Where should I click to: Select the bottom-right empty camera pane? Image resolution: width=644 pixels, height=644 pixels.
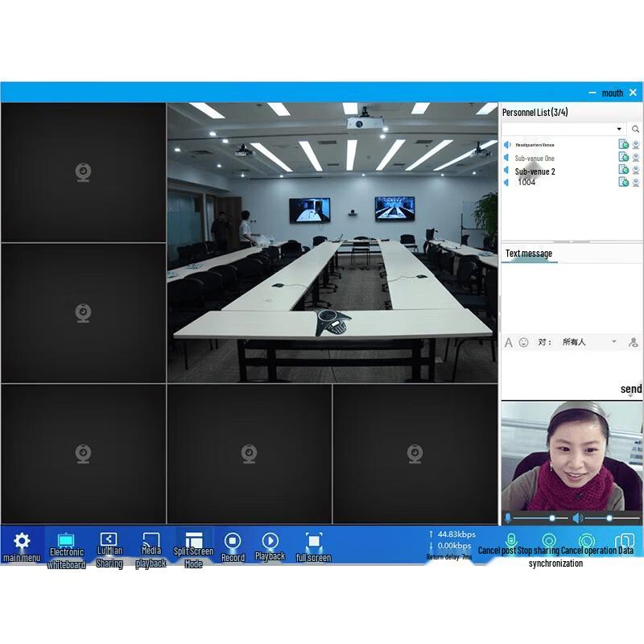[415, 454]
